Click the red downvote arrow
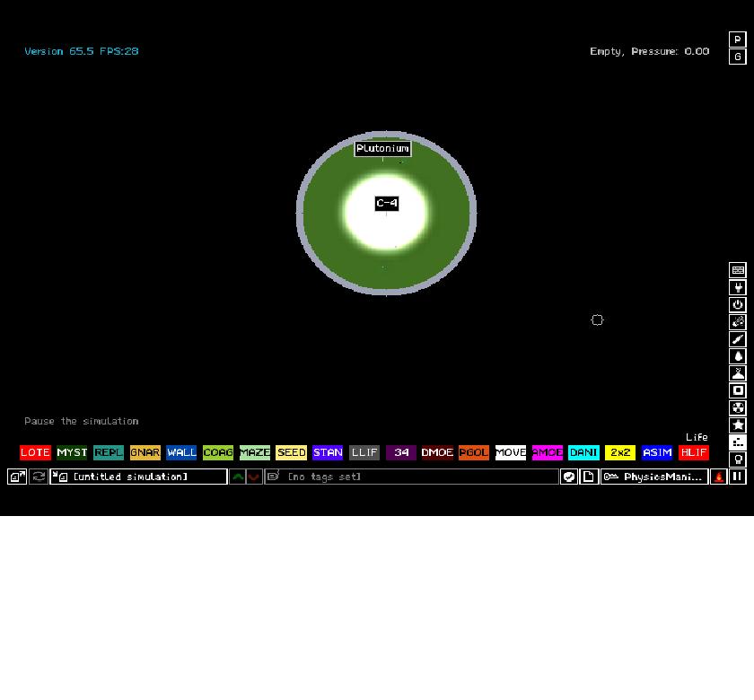The image size is (754, 700). 254,477
